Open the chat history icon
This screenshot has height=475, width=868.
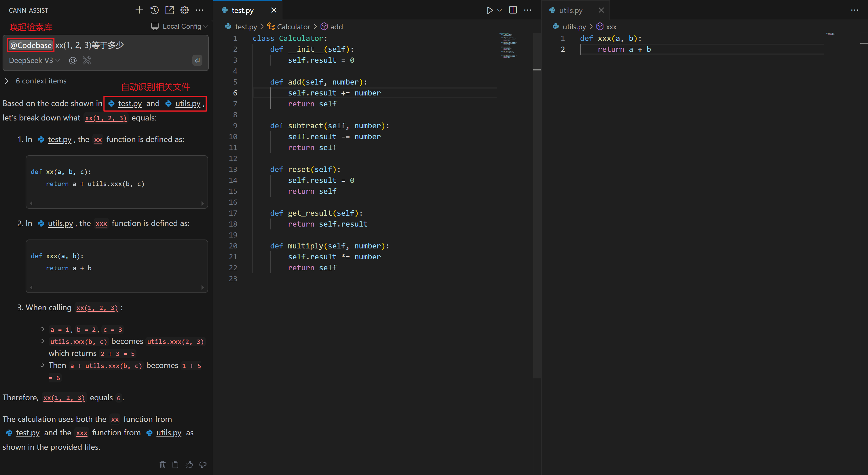[x=154, y=10]
